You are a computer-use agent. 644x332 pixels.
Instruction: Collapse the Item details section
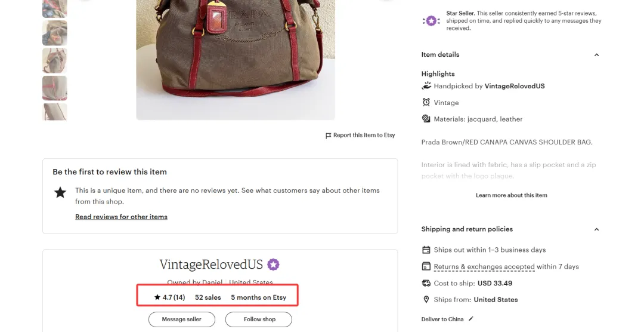pyautogui.click(x=596, y=55)
